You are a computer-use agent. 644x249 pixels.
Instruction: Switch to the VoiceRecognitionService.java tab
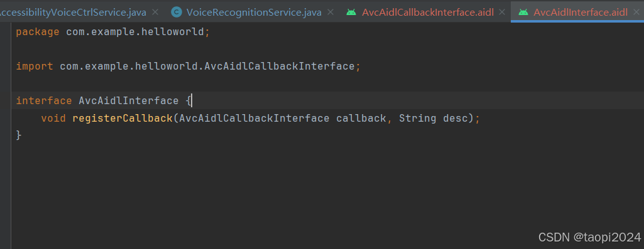(x=254, y=13)
